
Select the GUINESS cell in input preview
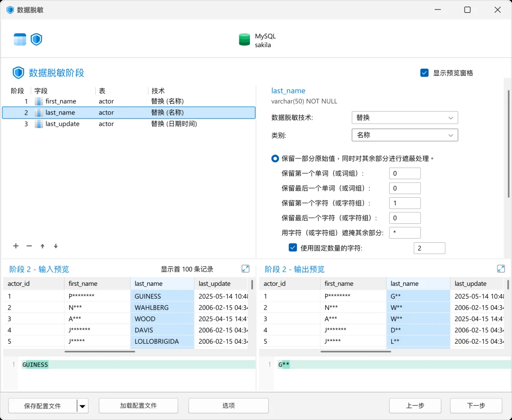pyautogui.click(x=162, y=296)
